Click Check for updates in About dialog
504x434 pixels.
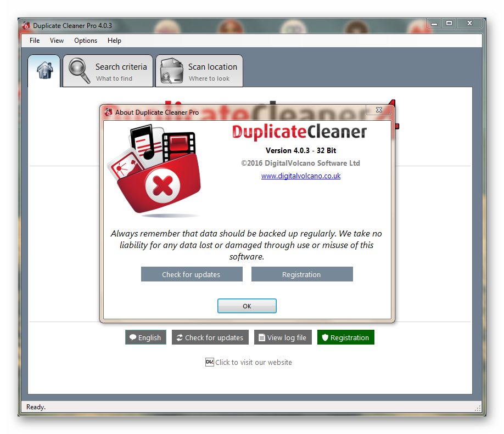tap(192, 274)
